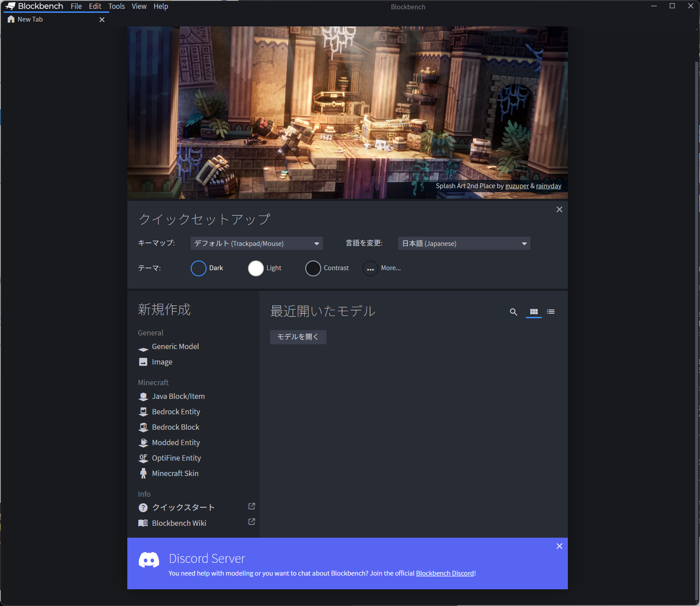Screen dimensions: 700x606
Task: Click the splash art image
Action: pos(348,112)
